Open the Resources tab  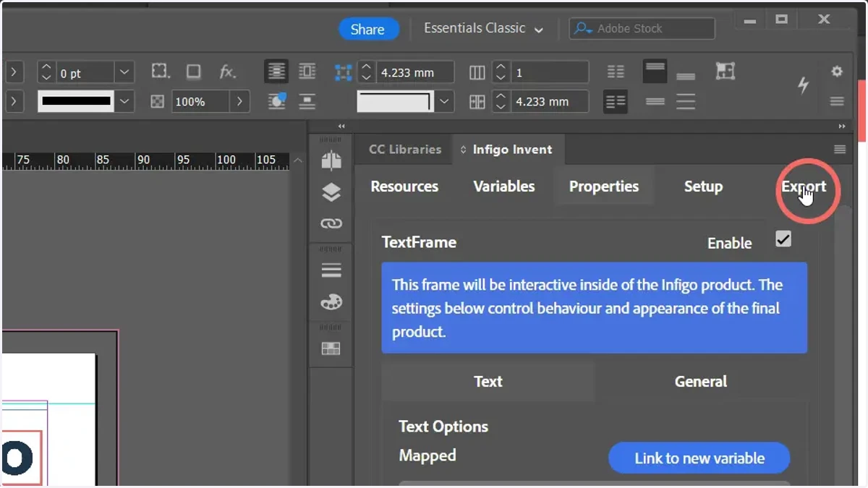(x=404, y=187)
